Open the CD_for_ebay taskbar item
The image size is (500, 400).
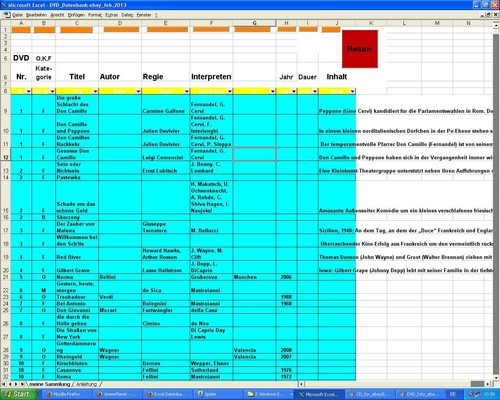click(x=369, y=394)
